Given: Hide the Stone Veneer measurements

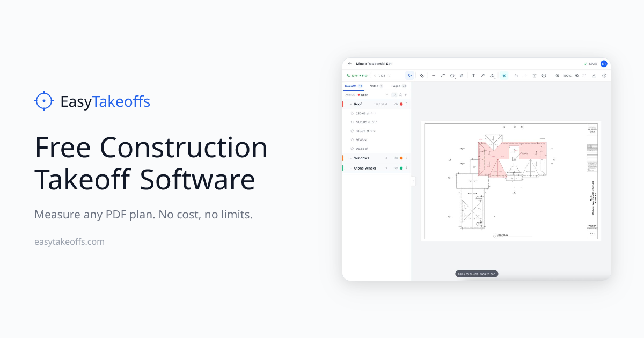Looking at the screenshot, I should [x=396, y=168].
